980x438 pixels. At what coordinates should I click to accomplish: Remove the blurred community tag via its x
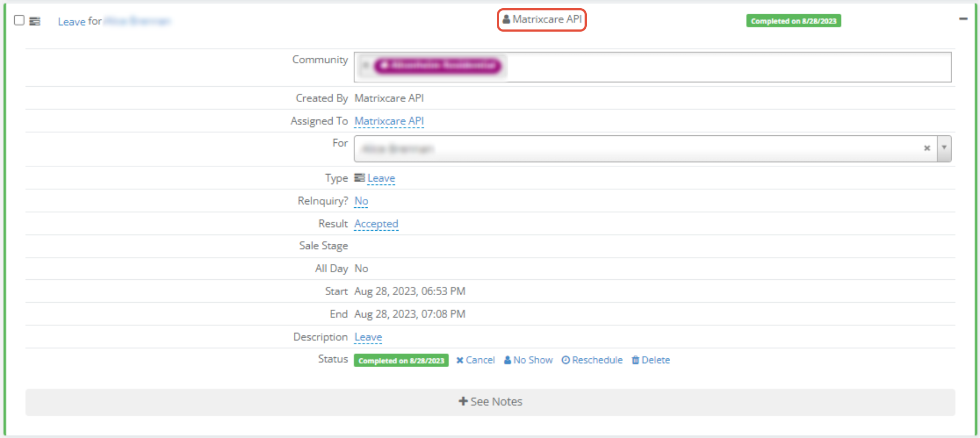tap(365, 65)
